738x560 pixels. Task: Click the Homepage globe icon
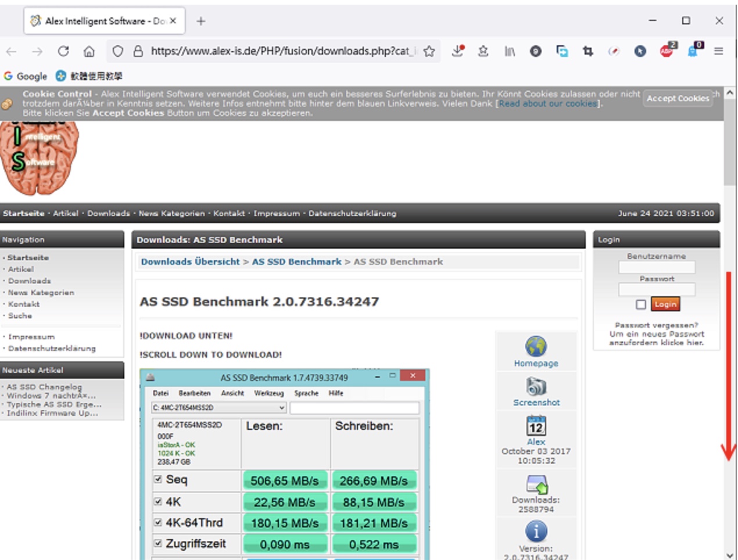pyautogui.click(x=536, y=346)
